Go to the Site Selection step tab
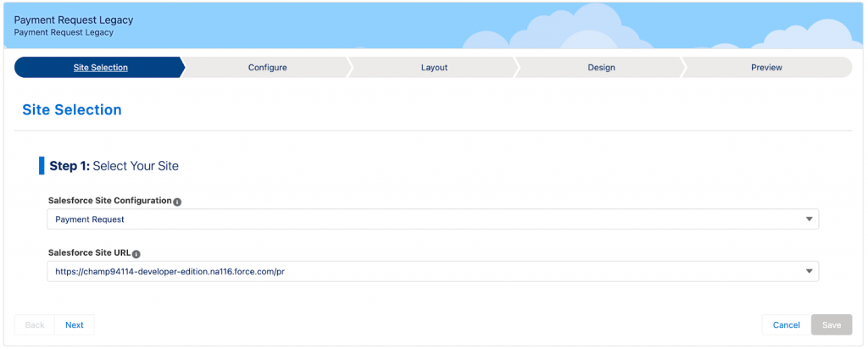 click(x=100, y=68)
